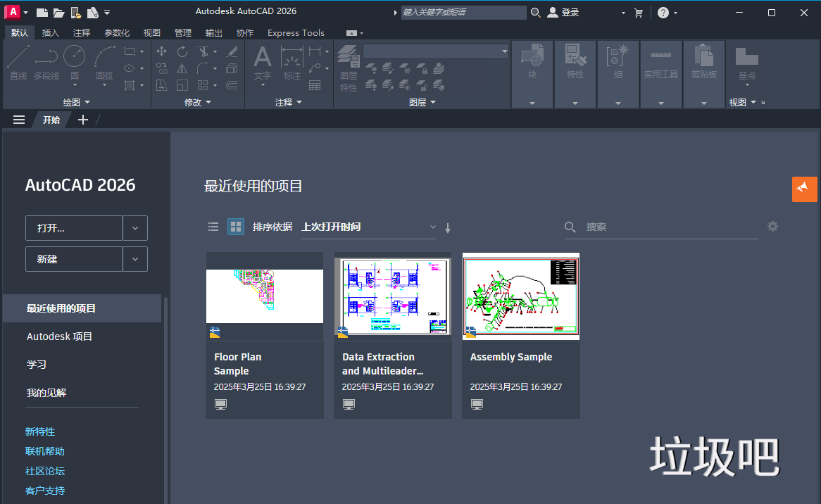Toggle sort direction arrow
The width and height of the screenshot is (821, 504).
click(448, 227)
